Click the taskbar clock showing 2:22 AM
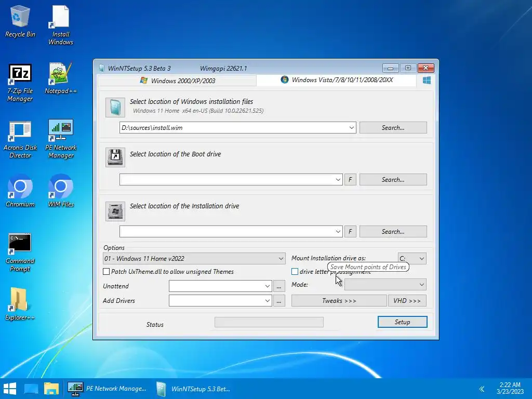Image resolution: width=532 pixels, height=399 pixels. [x=510, y=388]
